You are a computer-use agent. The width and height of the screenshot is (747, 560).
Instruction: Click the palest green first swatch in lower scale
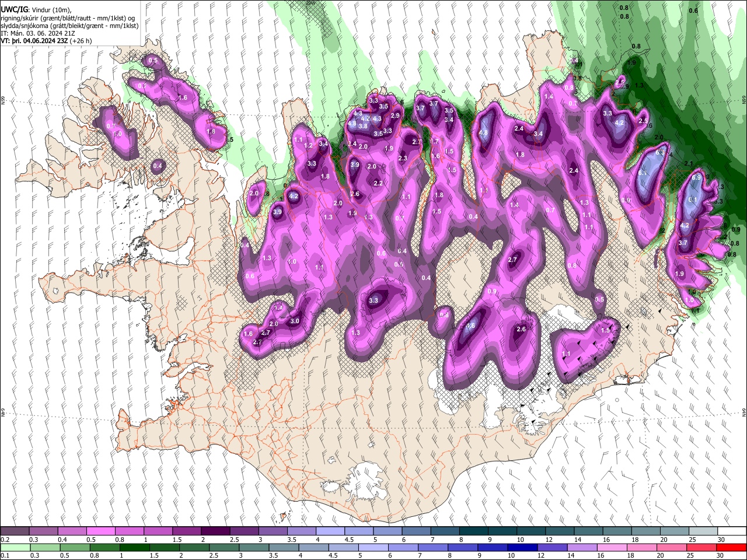click(15, 547)
